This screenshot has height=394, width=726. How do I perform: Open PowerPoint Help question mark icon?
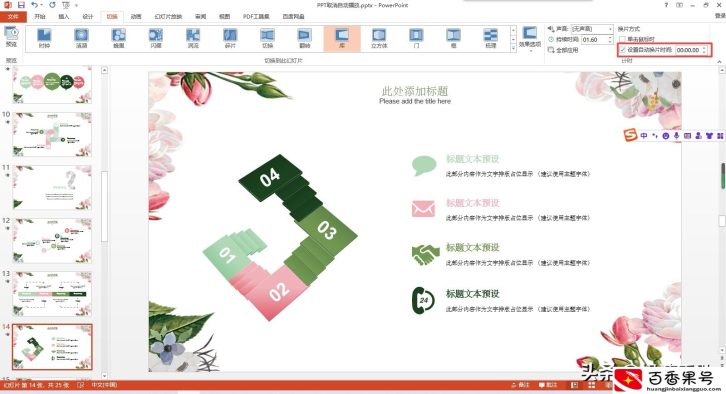pos(666,5)
